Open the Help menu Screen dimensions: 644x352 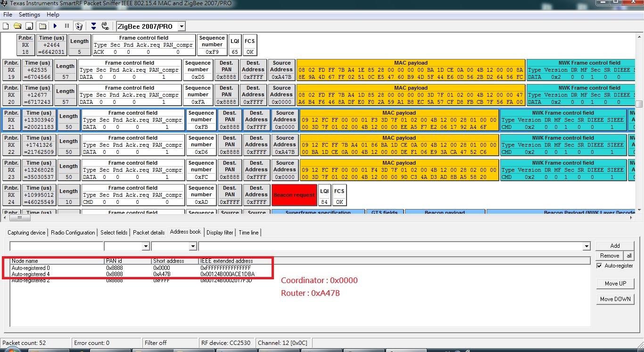(x=53, y=15)
